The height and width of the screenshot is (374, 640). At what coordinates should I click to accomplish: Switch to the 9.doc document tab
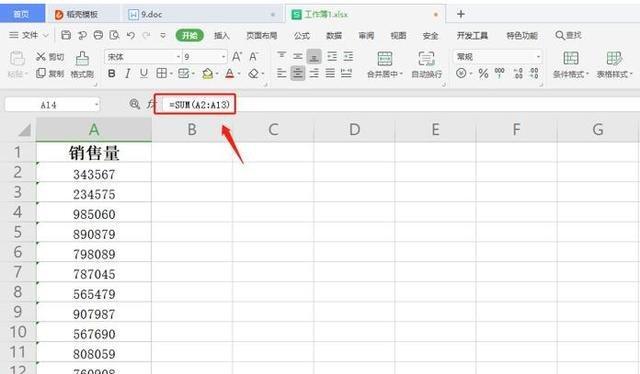pyautogui.click(x=202, y=14)
